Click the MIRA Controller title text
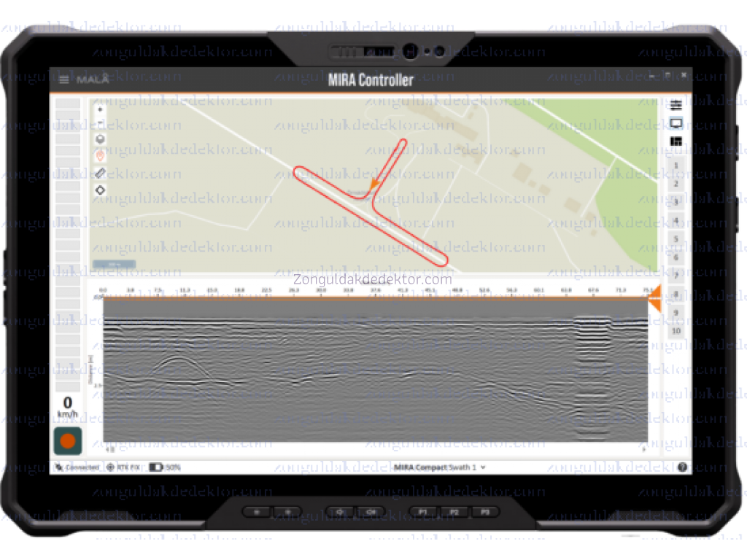 tap(371, 79)
